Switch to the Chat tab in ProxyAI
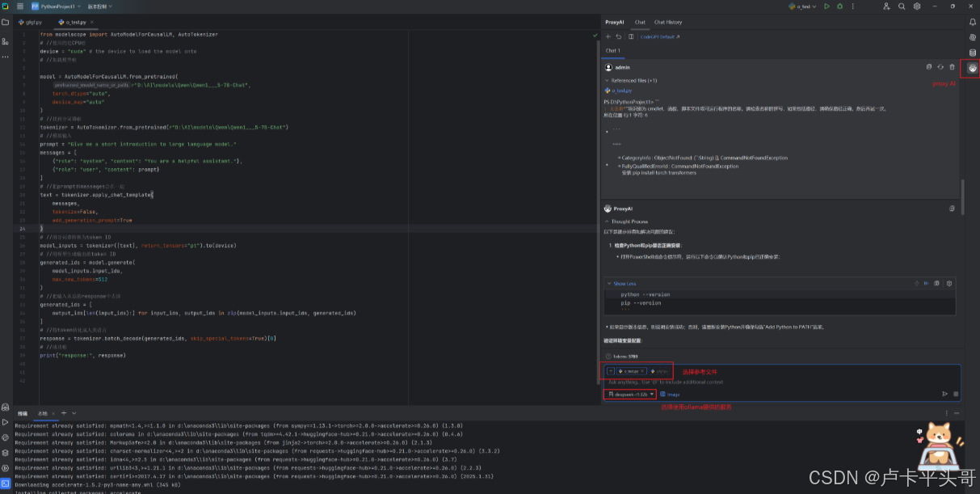980x494 pixels. 640,22
